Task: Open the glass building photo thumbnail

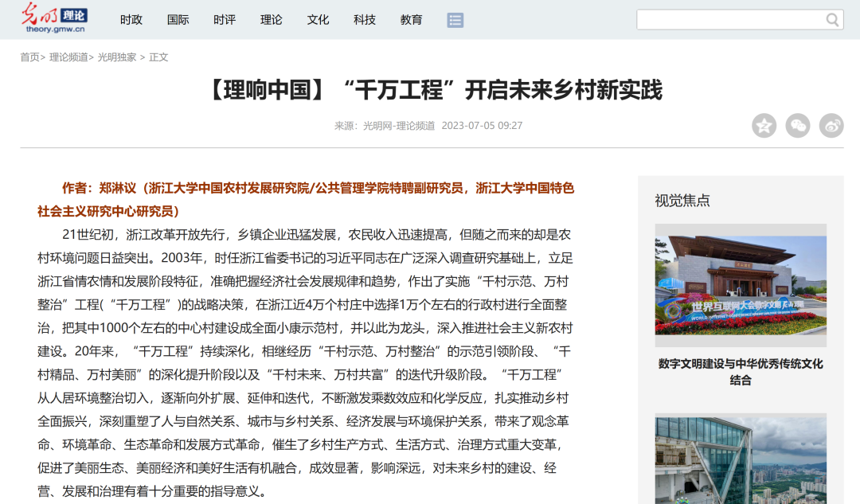Action: coord(741,459)
